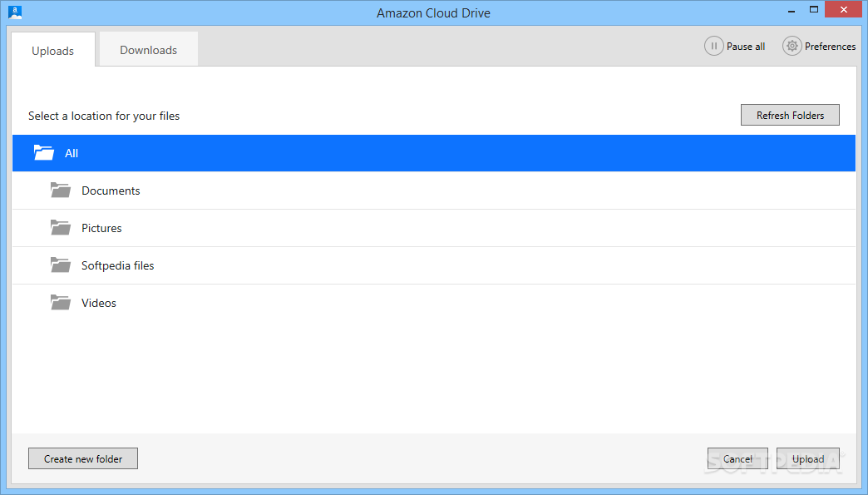
Task: Minimize the Amazon Cloud Drive window
Action: [x=792, y=10]
